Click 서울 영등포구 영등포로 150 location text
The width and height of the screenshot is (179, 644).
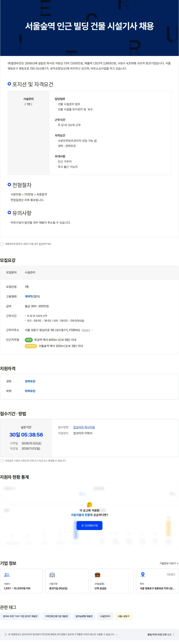[157, 589]
